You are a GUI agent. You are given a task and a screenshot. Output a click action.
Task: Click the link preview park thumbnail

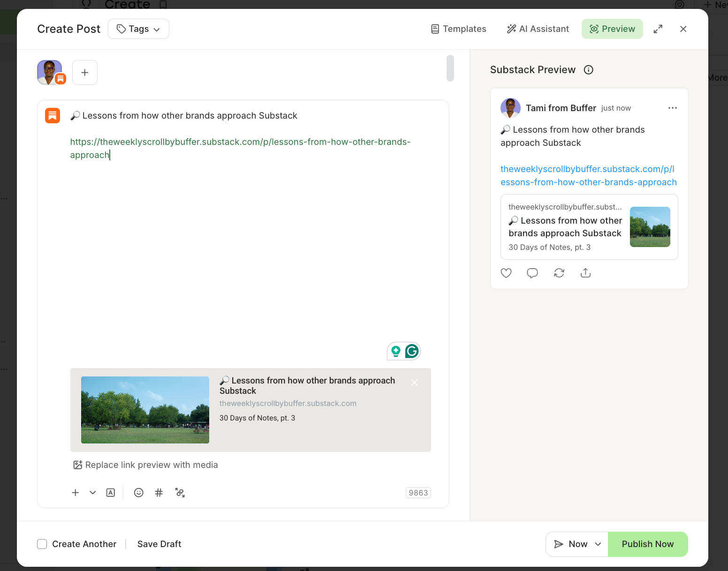(x=145, y=410)
